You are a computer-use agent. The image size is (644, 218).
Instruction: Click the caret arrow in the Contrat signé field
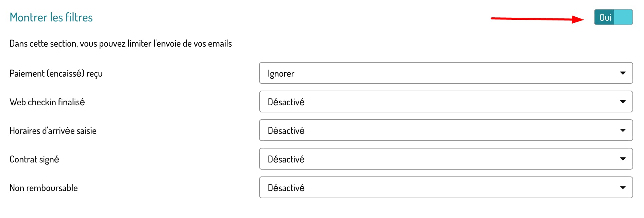point(623,159)
